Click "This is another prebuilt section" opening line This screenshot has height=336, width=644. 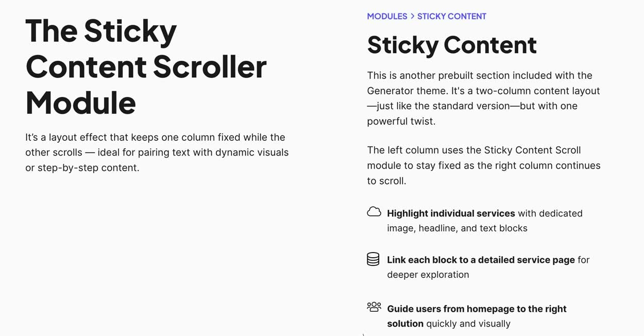[480, 76]
